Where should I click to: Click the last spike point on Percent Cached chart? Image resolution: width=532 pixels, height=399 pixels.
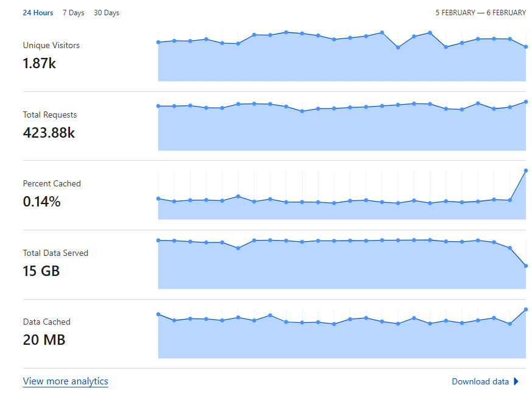526,171
